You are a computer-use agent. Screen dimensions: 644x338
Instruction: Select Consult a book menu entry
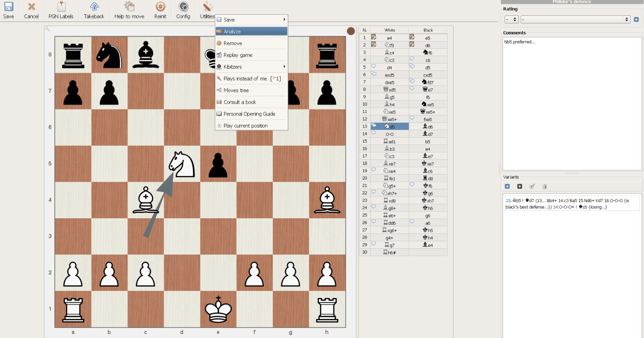[x=251, y=102]
